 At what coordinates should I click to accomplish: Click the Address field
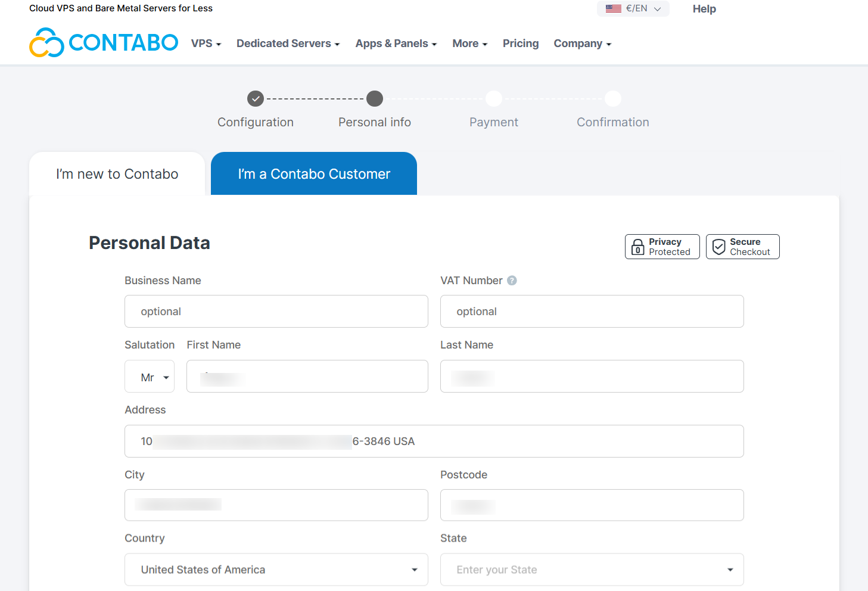click(434, 441)
